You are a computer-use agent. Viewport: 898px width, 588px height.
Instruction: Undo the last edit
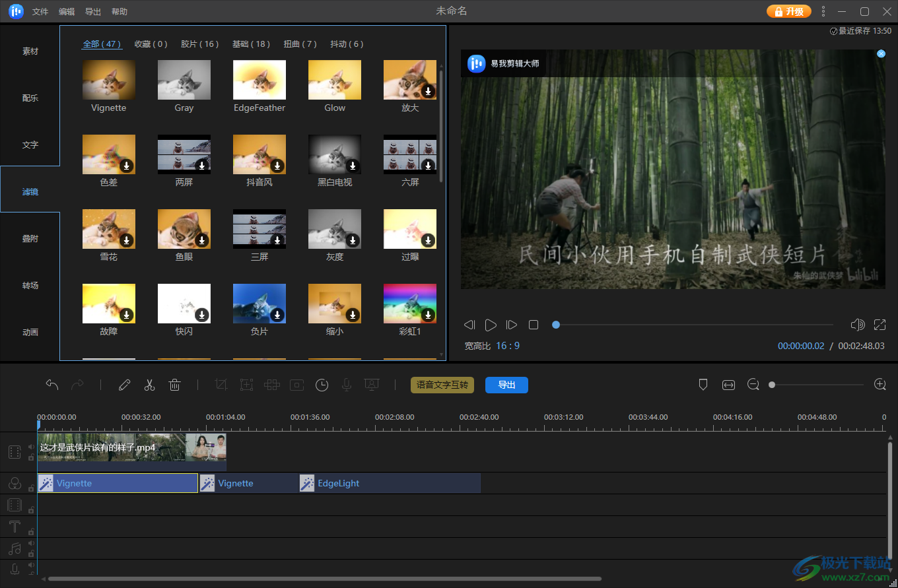[x=52, y=385]
